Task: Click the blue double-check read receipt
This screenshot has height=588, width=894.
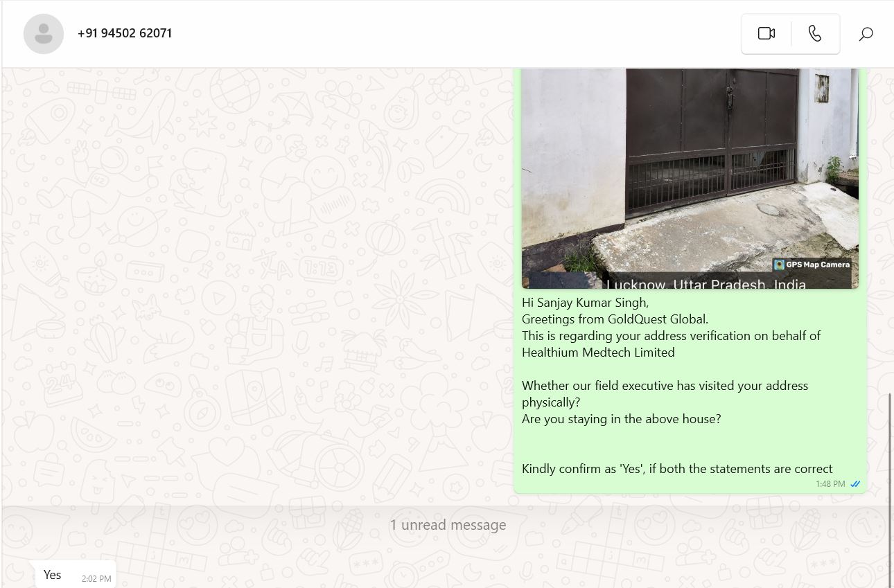Action: click(x=855, y=484)
